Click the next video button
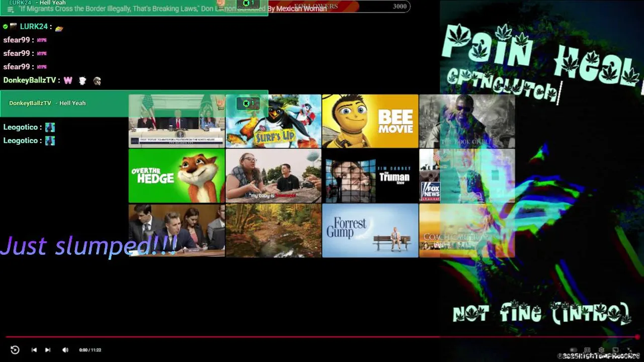The width and height of the screenshot is (644, 362). (47, 350)
